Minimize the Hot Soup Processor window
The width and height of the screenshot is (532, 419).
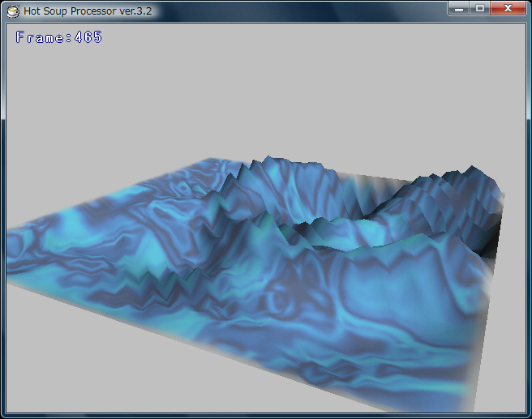(x=459, y=8)
